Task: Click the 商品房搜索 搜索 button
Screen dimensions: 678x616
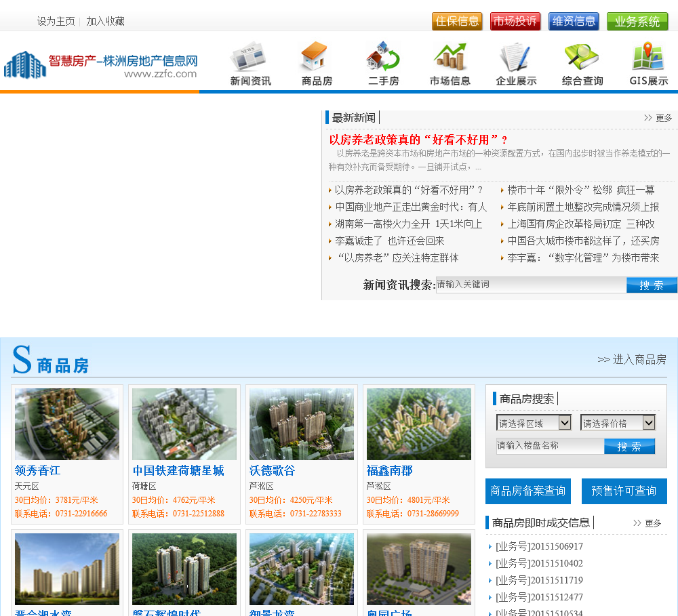Action: pyautogui.click(x=629, y=447)
